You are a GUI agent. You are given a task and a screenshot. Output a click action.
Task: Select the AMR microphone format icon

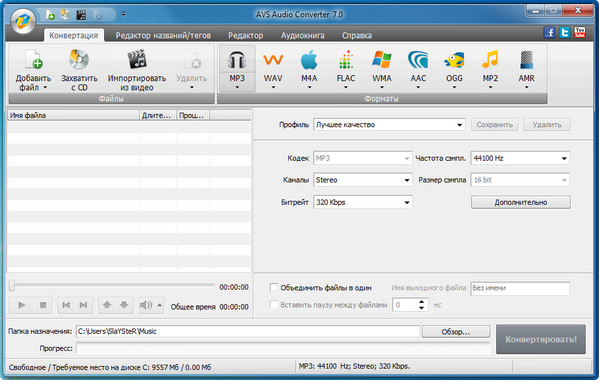pos(526,60)
